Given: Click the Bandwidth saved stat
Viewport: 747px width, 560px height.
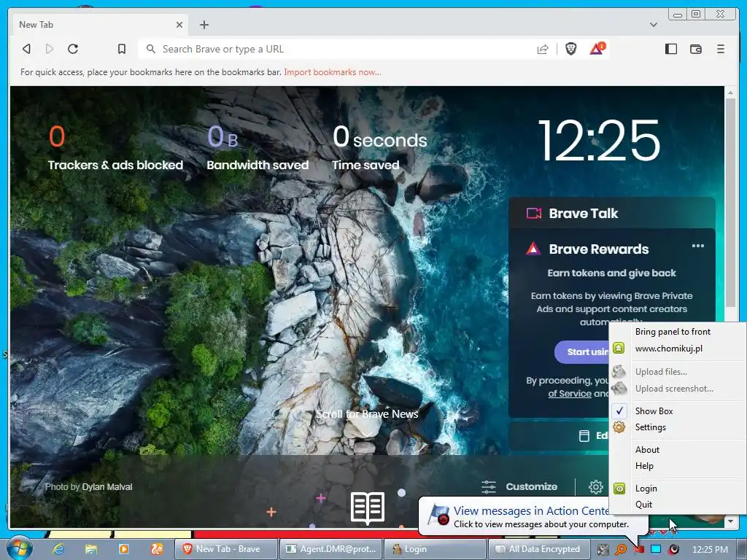Looking at the screenshot, I should (258, 147).
